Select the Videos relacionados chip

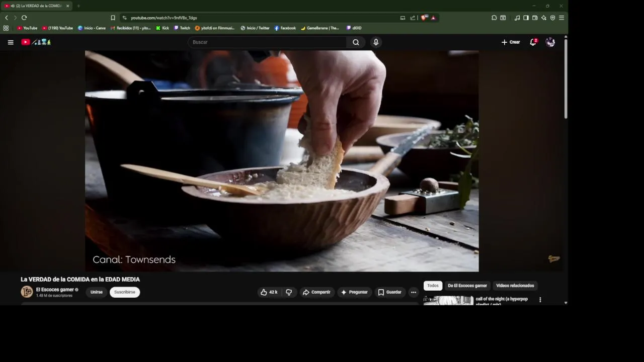pyautogui.click(x=515, y=286)
